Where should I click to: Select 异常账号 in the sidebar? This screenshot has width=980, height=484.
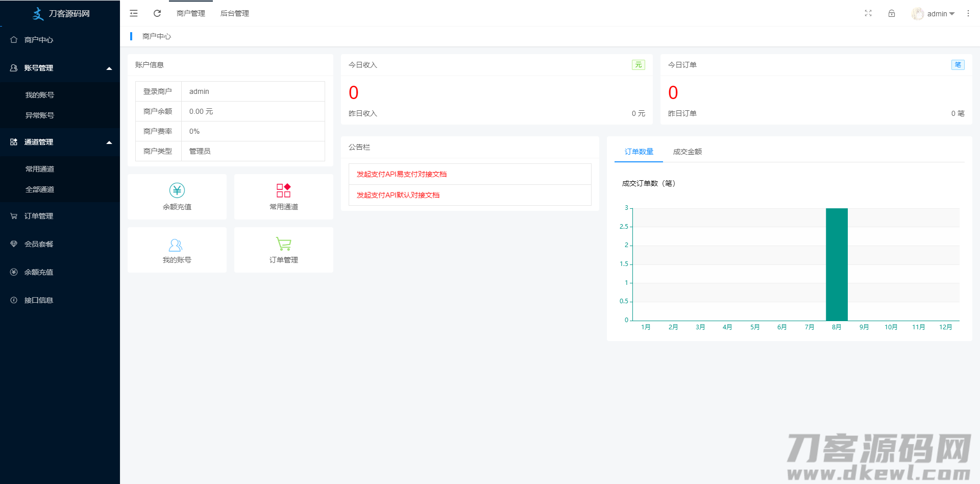[x=40, y=115]
